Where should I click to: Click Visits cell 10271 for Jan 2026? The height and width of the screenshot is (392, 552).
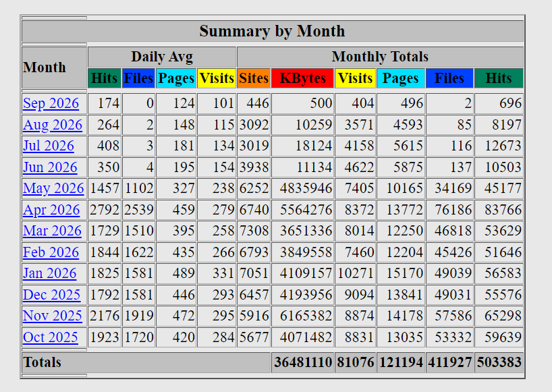pos(355,273)
